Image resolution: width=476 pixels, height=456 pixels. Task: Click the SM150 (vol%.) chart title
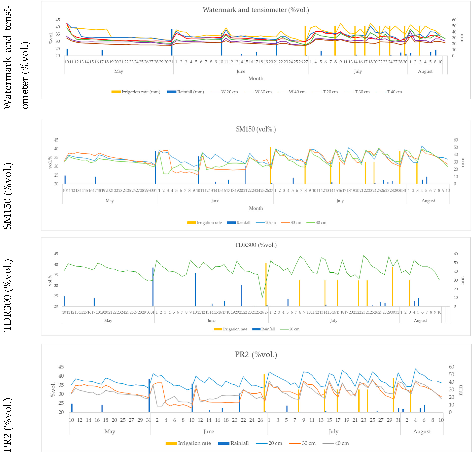[x=256, y=129]
